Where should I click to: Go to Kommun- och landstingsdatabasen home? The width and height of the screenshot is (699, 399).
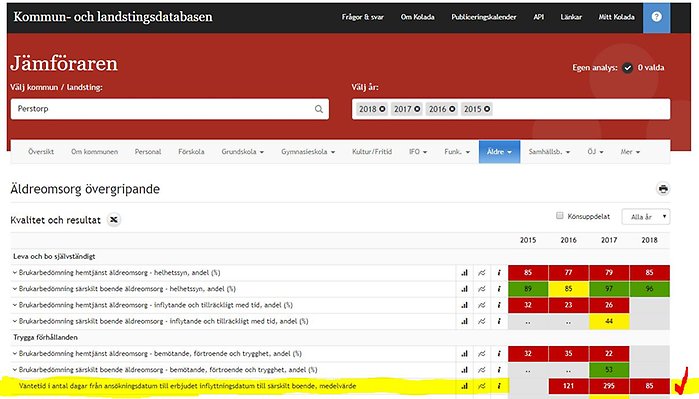113,17
